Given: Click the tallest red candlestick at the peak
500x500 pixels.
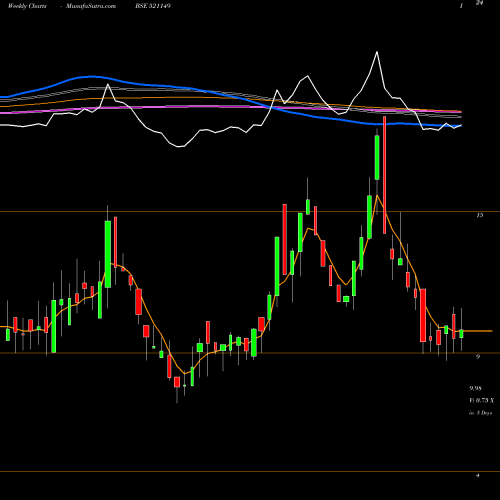Looking at the screenshot, I should pyautogui.click(x=385, y=175).
